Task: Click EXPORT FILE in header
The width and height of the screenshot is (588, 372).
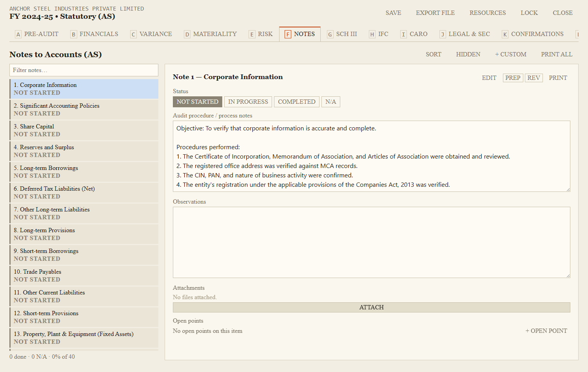Action: (x=435, y=13)
